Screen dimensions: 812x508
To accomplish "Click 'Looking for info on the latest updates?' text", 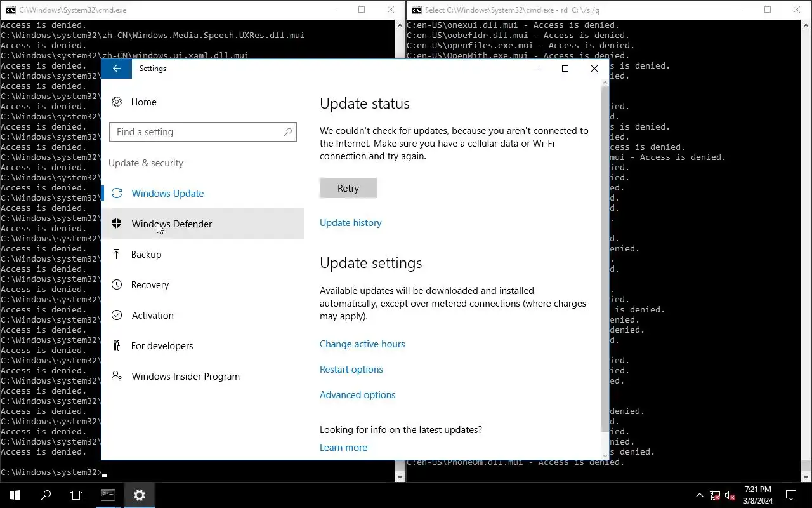I will 401,430.
